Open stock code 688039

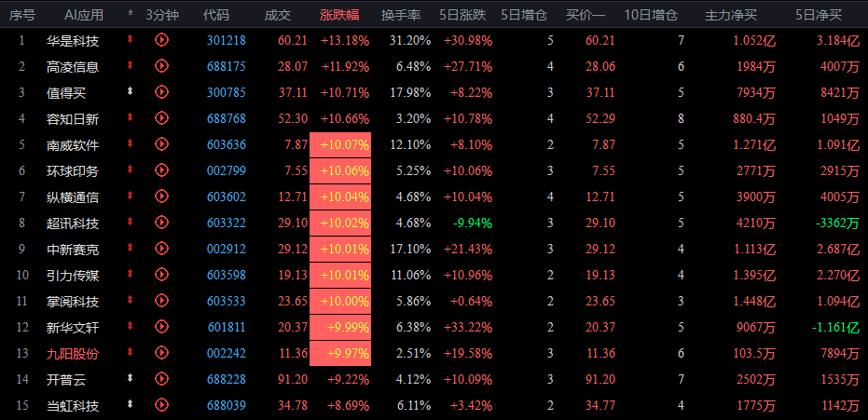(227, 406)
